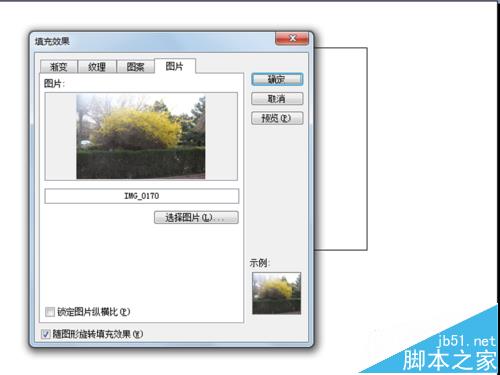Screen dimensions: 500x375
Task: Click the 预览(P) preview button
Action: tap(277, 118)
